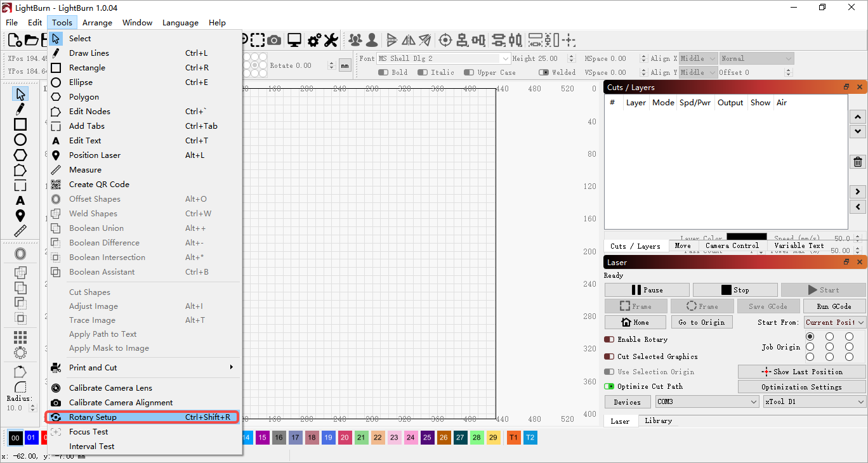Toggle the Italic text switch

(423, 72)
